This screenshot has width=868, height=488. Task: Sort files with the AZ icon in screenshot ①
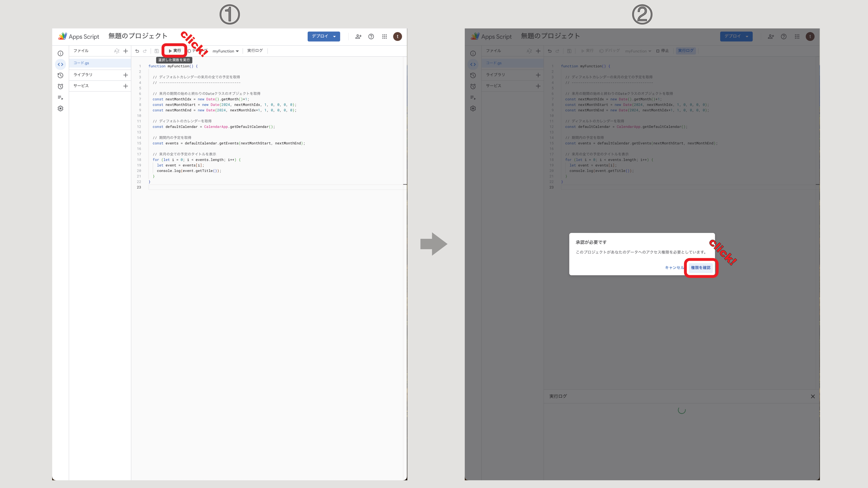pos(117,51)
